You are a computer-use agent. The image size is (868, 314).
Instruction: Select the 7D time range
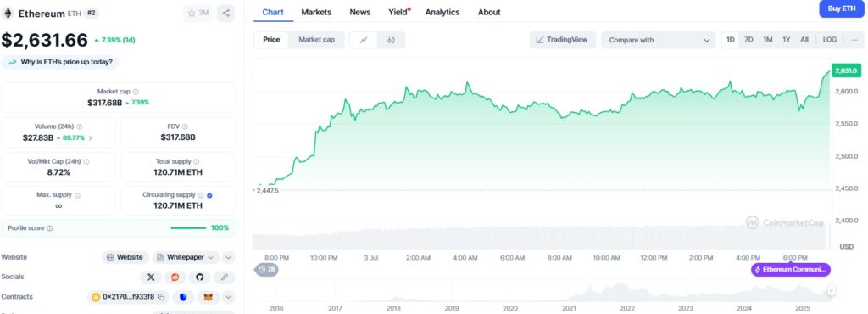click(x=748, y=40)
